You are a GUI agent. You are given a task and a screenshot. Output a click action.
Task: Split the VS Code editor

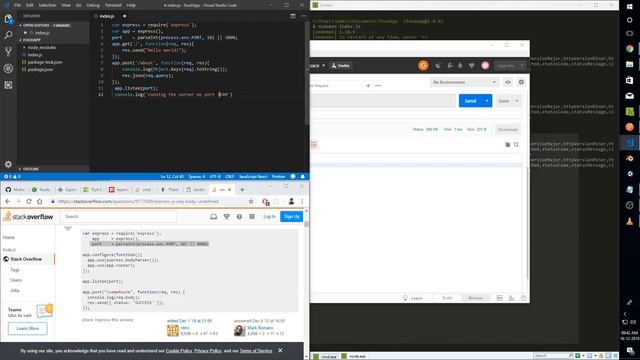(293, 16)
